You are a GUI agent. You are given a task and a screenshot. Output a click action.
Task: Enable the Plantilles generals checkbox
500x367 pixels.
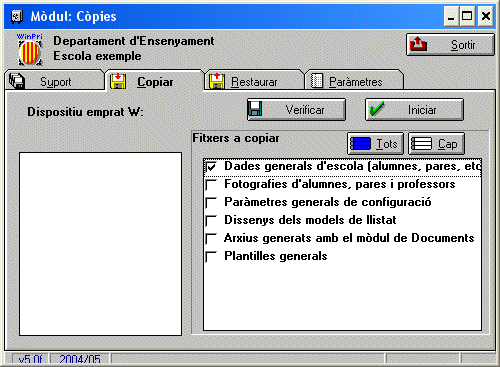211,256
